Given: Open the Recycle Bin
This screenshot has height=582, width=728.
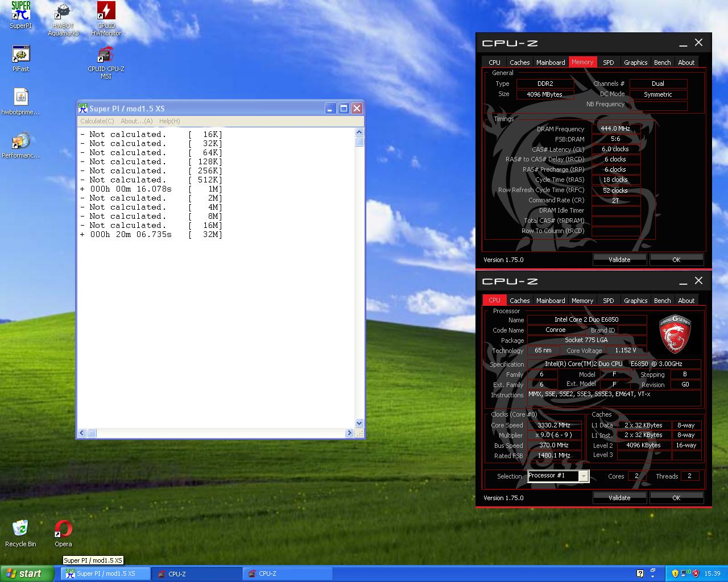Looking at the screenshot, I should click(x=20, y=533).
